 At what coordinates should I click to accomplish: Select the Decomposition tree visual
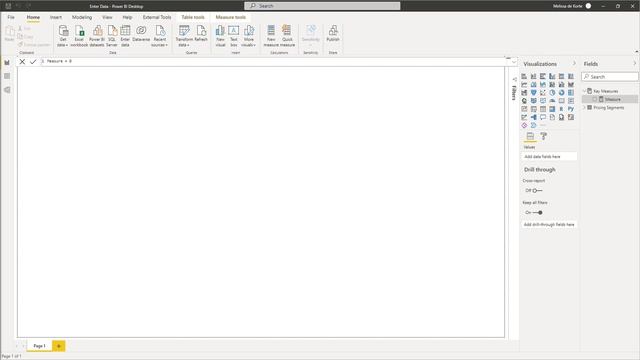533,117
